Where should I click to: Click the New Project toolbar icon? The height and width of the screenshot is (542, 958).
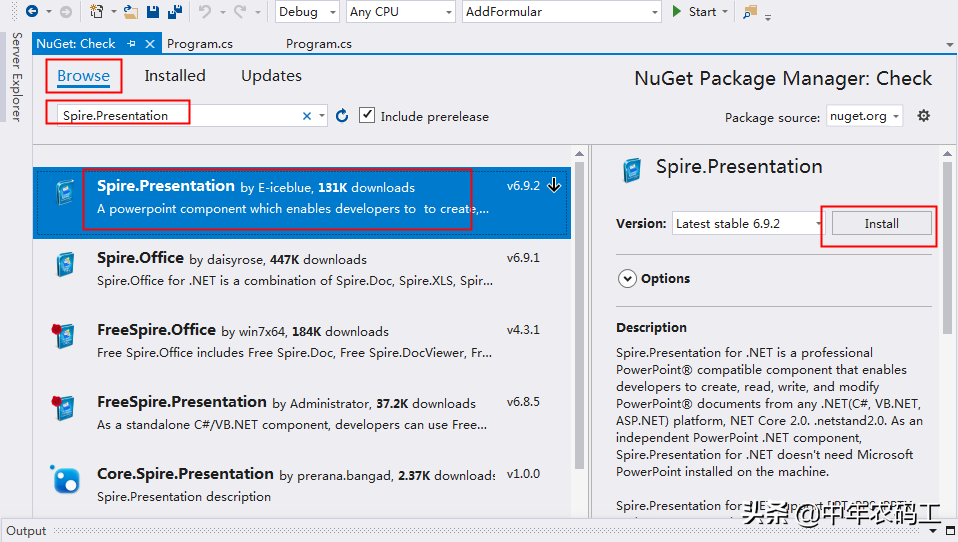coord(97,12)
